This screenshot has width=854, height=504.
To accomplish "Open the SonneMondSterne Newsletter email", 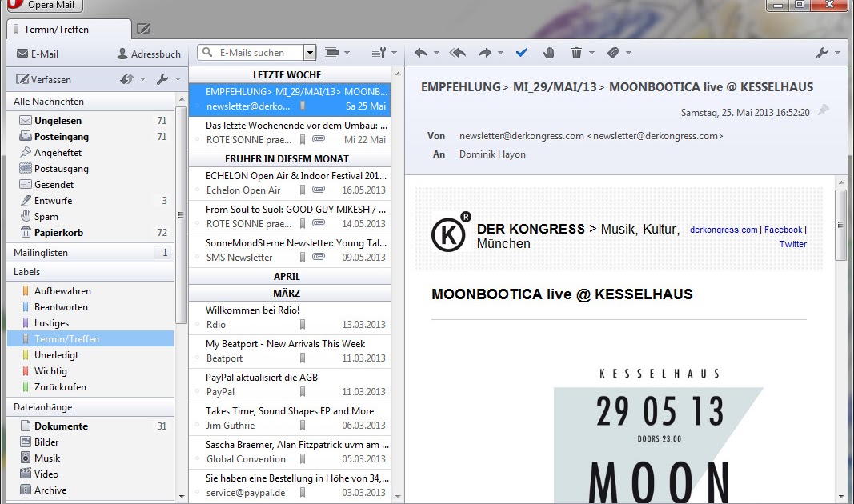I will (290, 250).
